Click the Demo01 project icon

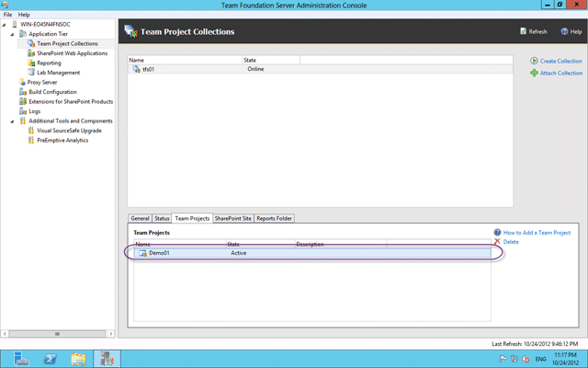(142, 253)
